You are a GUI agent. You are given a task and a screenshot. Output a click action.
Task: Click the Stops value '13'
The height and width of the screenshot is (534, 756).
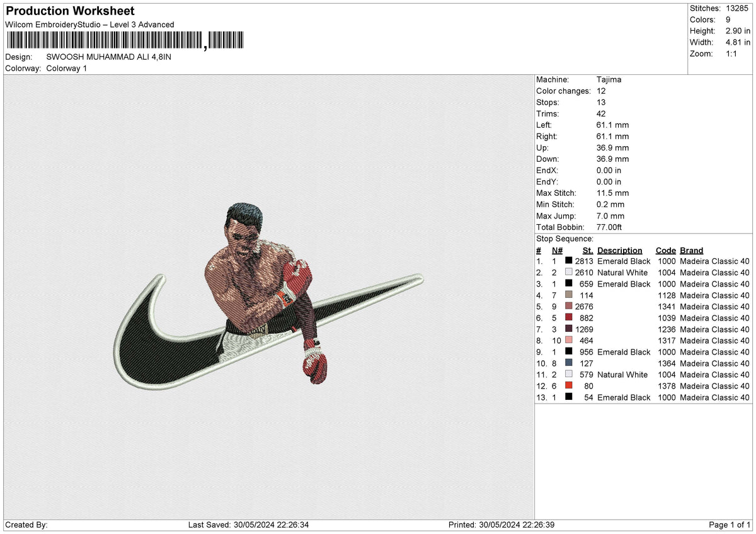pos(601,102)
